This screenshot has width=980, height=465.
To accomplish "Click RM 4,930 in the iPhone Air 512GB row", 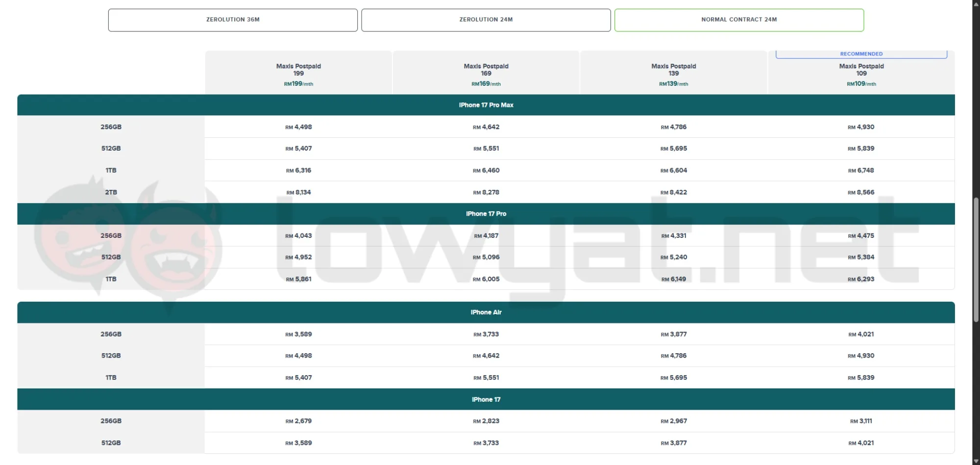I will point(861,356).
